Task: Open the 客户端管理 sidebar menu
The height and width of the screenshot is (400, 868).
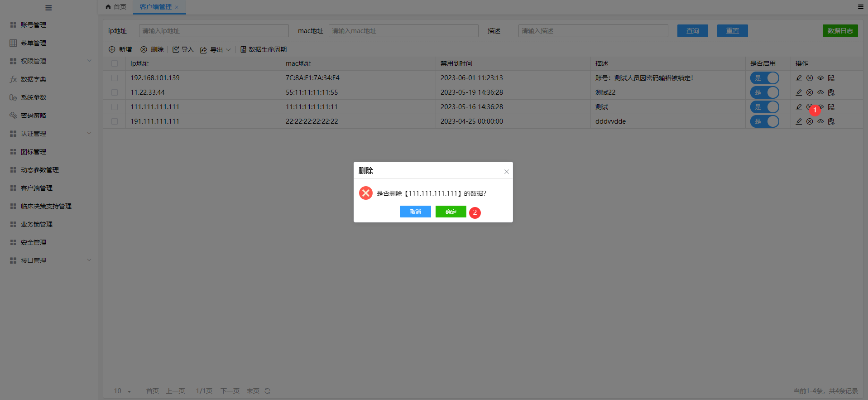Action: click(x=37, y=188)
